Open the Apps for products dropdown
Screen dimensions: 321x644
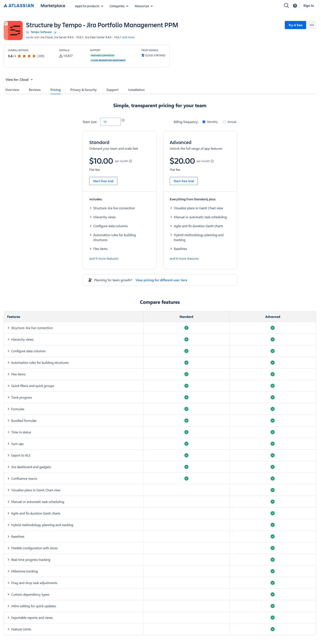[89, 6]
